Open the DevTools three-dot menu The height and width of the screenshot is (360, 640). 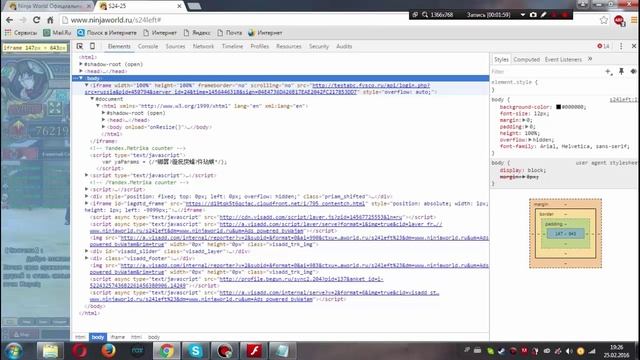click(621, 46)
